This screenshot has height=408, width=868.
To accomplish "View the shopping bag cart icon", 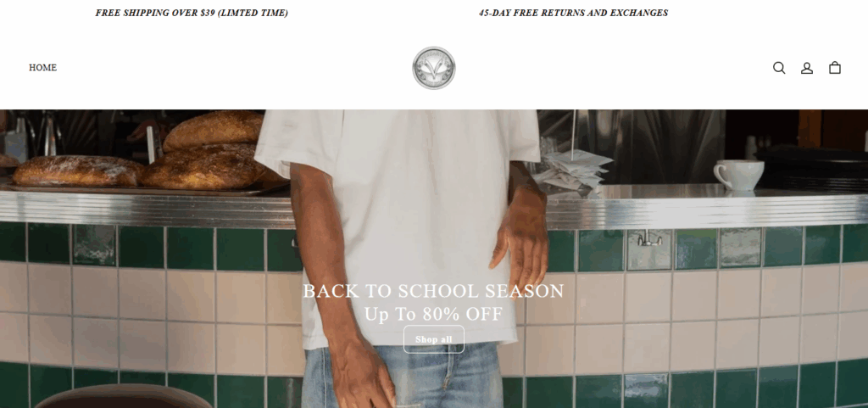I will pos(835,68).
